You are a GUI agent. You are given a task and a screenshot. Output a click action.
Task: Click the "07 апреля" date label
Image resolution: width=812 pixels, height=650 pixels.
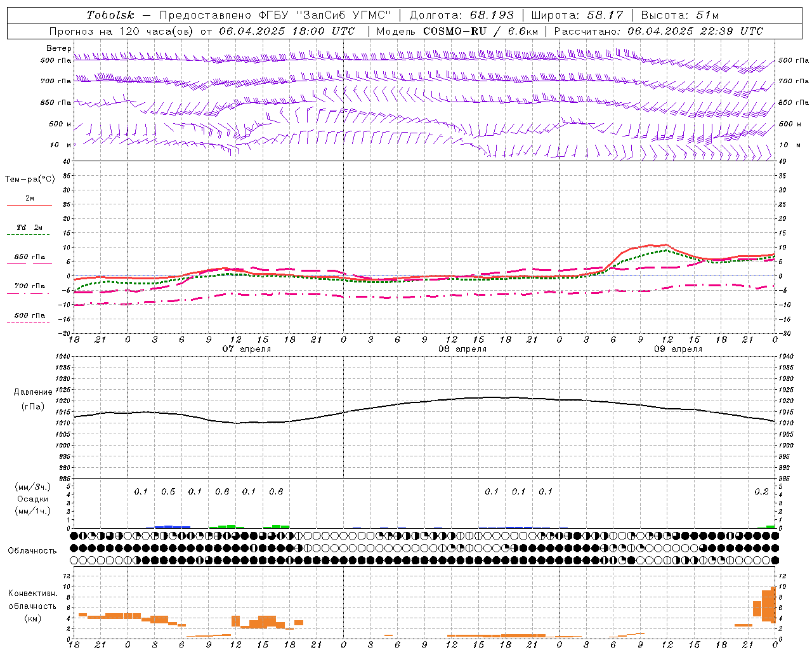tap(246, 349)
